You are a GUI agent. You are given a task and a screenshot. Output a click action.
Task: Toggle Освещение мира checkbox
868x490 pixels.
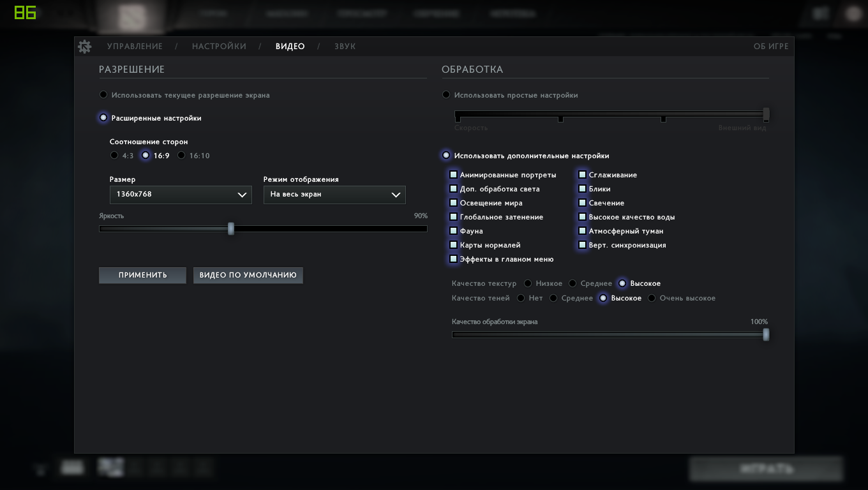point(453,203)
